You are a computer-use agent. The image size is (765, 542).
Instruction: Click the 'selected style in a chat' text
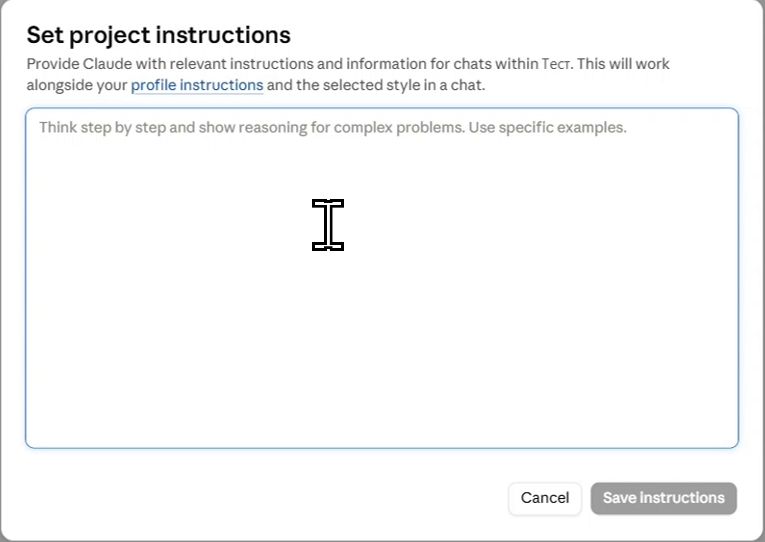point(404,85)
